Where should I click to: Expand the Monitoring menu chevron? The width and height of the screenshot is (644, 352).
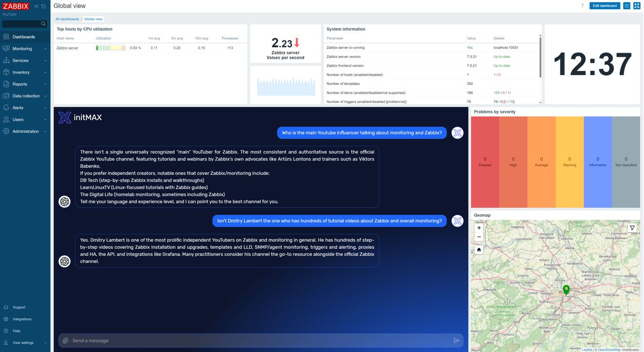(46, 49)
